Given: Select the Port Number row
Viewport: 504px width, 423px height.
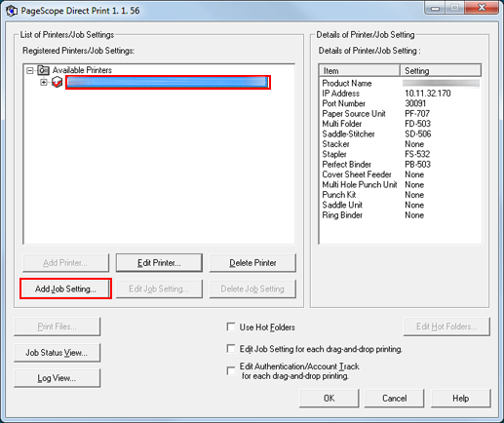Looking at the screenshot, I should [x=401, y=103].
